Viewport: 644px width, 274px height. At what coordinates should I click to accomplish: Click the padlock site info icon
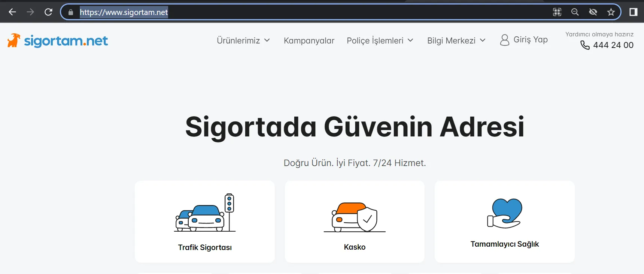pyautogui.click(x=71, y=12)
